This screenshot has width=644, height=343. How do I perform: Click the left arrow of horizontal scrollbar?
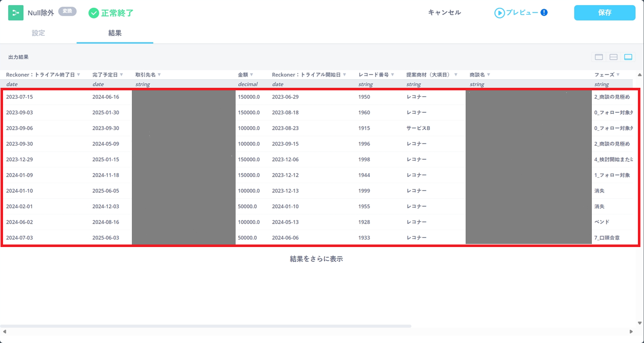(4, 332)
